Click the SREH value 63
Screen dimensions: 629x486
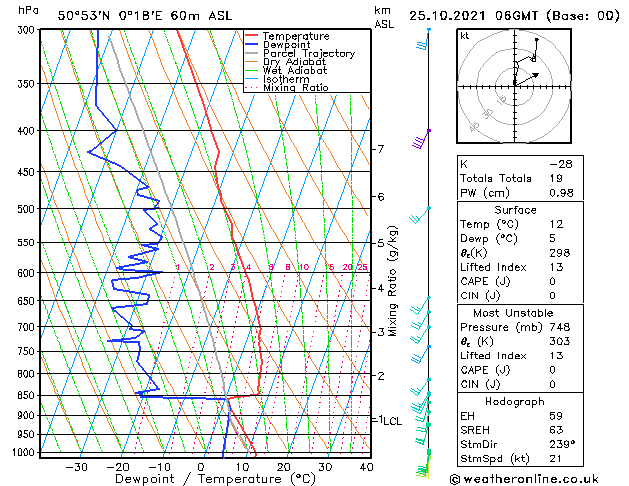click(556, 430)
